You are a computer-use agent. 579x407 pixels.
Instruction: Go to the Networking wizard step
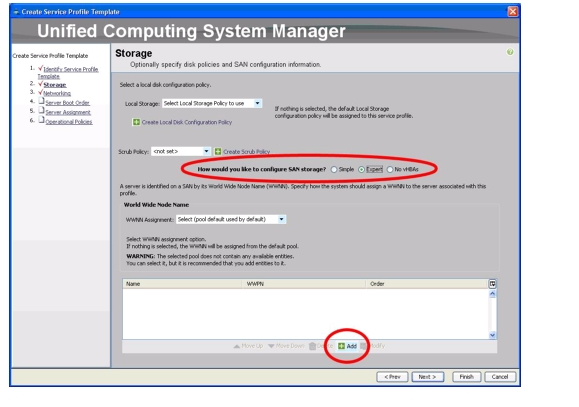tap(57, 93)
